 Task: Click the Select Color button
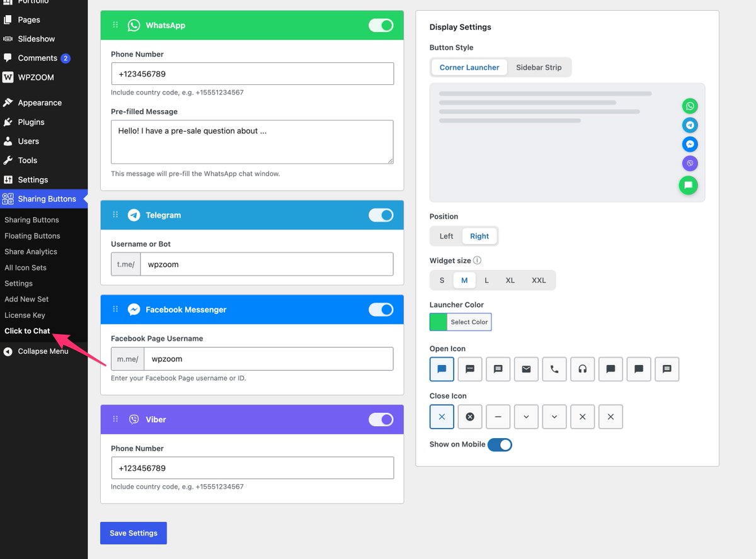pyautogui.click(x=469, y=322)
